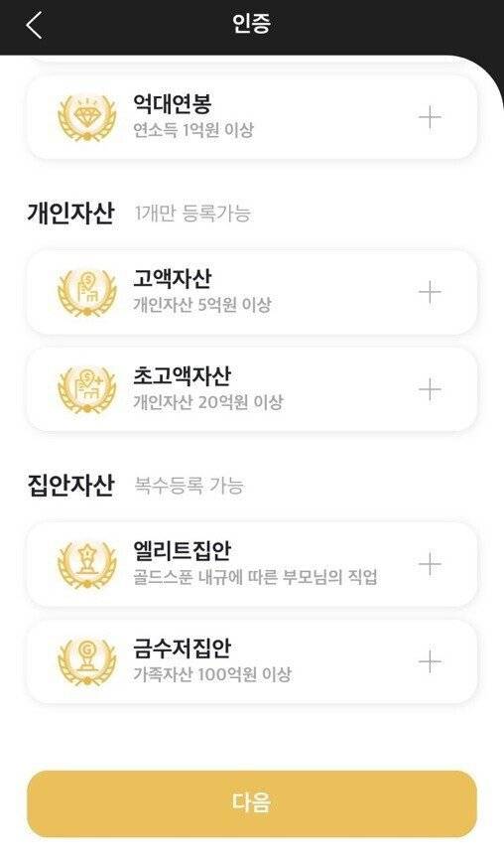Image resolution: width=504 pixels, height=864 pixels.
Task: Select 엘리트집안 title text
Action: pyautogui.click(x=183, y=550)
